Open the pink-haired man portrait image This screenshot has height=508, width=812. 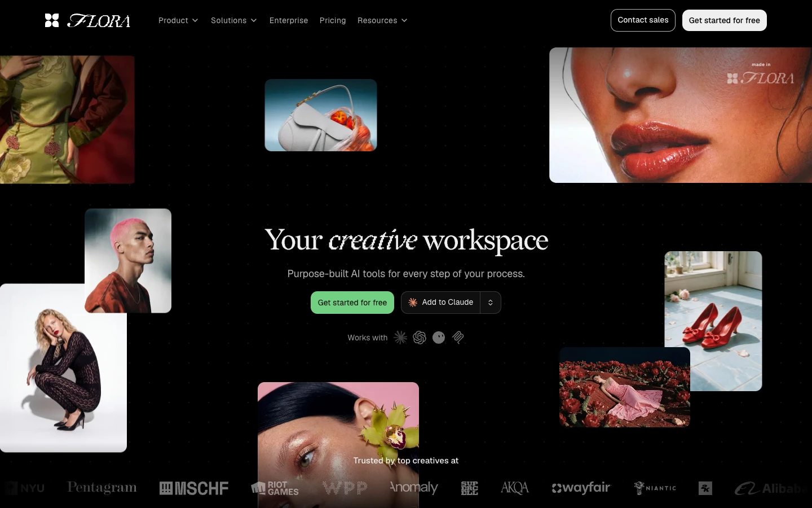tap(128, 261)
